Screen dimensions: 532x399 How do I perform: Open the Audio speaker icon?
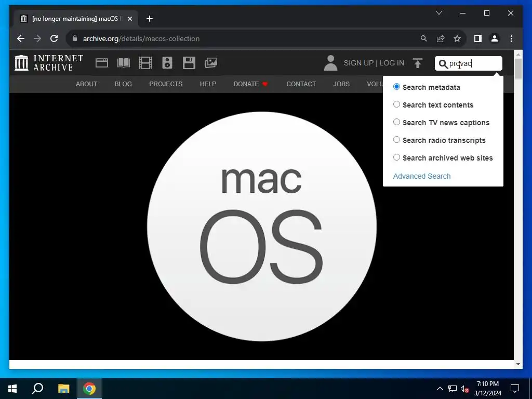[167, 63]
